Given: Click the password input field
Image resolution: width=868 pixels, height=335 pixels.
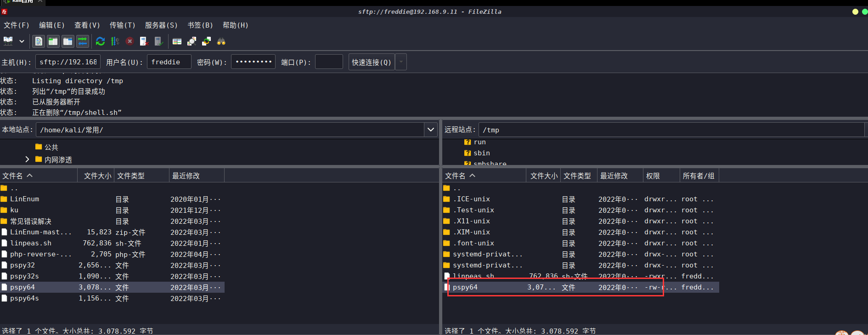Looking at the screenshot, I should point(253,62).
